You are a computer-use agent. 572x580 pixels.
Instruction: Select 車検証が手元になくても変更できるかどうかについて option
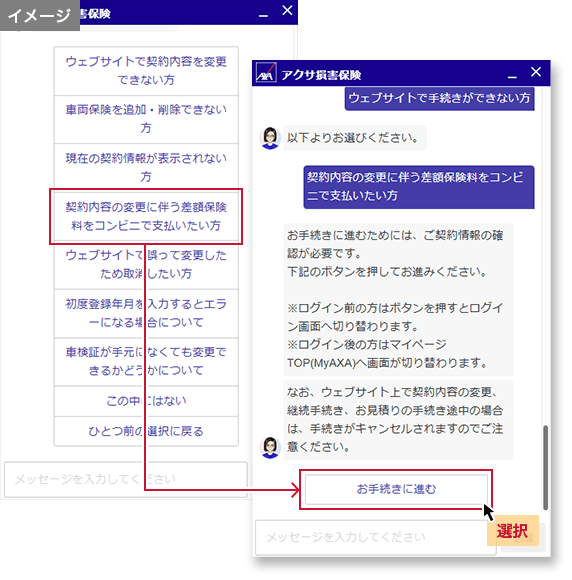coord(146,362)
